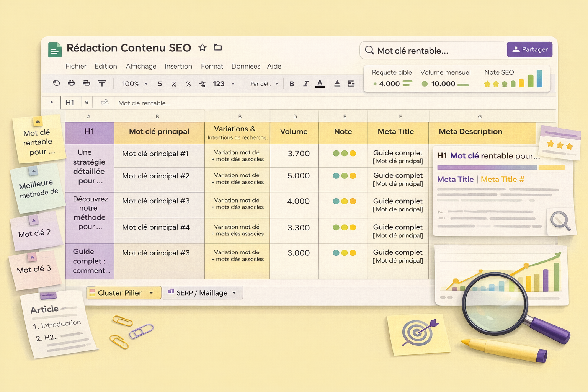The height and width of the screenshot is (392, 588).
Task: Switch to the SERP / Maillage tab
Action: (x=202, y=293)
